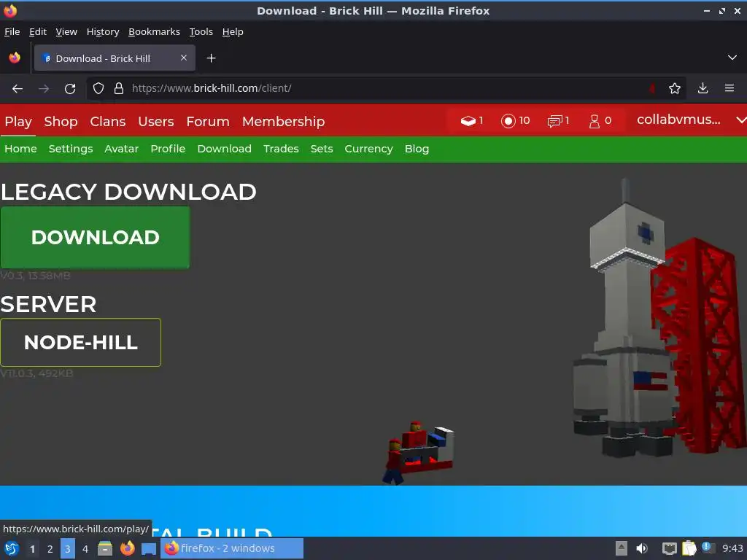Image resolution: width=747 pixels, height=560 pixels.
Task: Go to Play in the red navbar
Action: pyautogui.click(x=18, y=122)
